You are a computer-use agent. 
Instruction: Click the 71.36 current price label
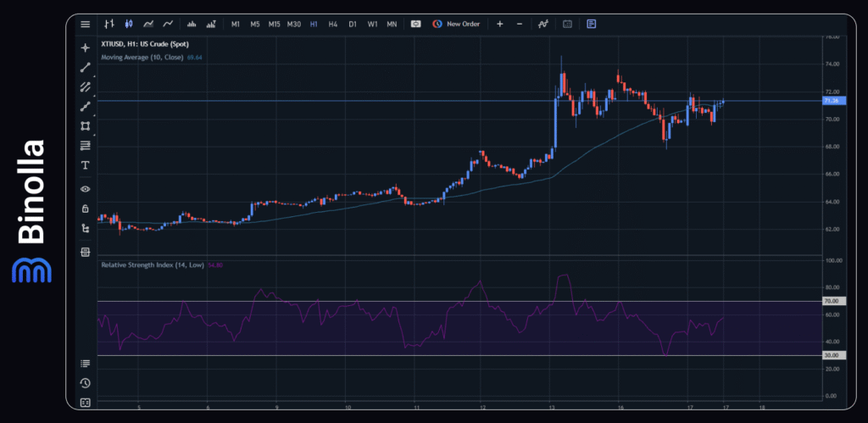click(x=832, y=101)
